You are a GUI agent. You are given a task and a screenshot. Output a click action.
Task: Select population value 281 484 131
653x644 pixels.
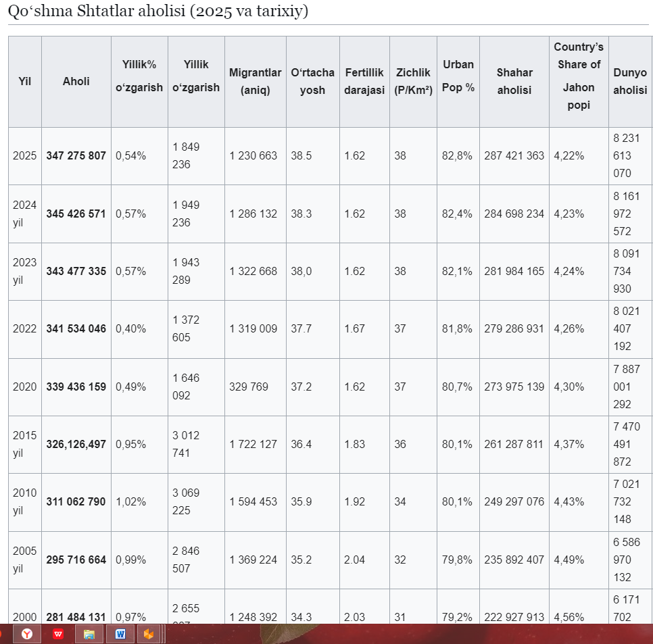click(76, 618)
